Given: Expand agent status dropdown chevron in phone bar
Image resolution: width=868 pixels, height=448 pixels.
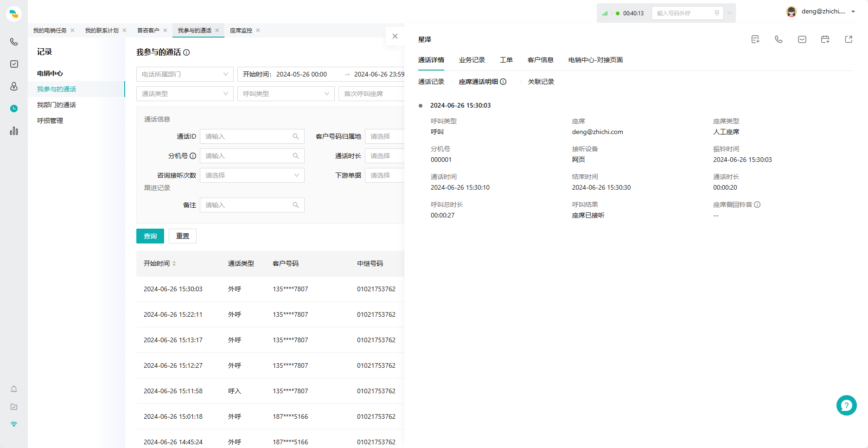Looking at the screenshot, I should click(729, 13).
